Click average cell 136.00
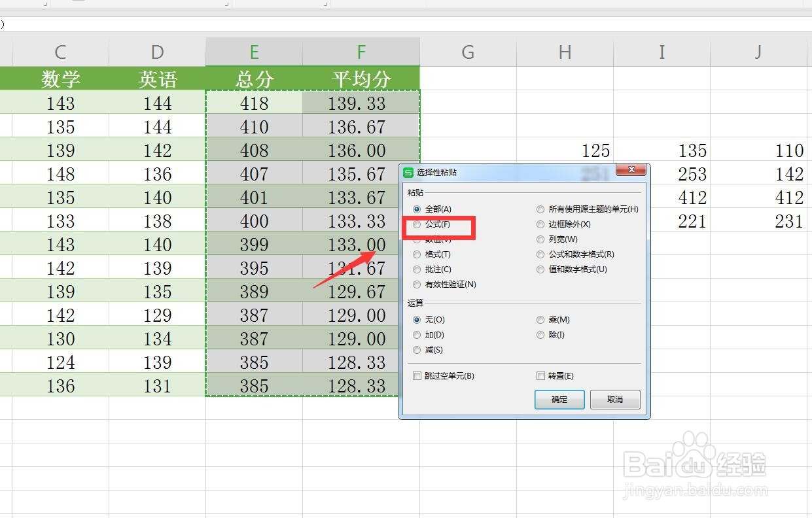 pyautogui.click(x=361, y=150)
